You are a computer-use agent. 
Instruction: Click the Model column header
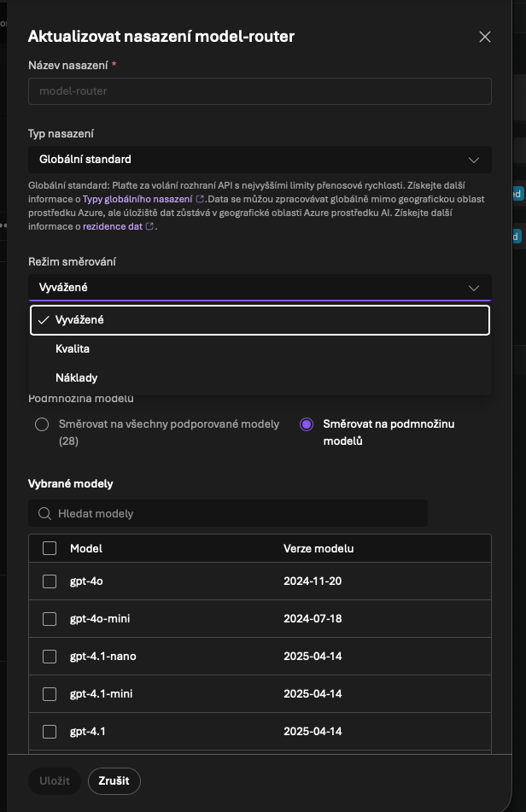tap(86, 548)
